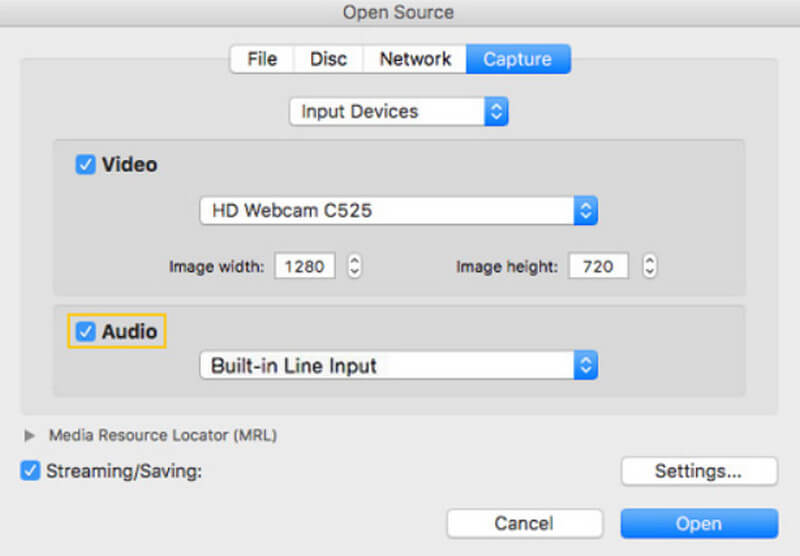Click the Image width stepper arrows
This screenshot has width=800, height=556.
point(355,266)
